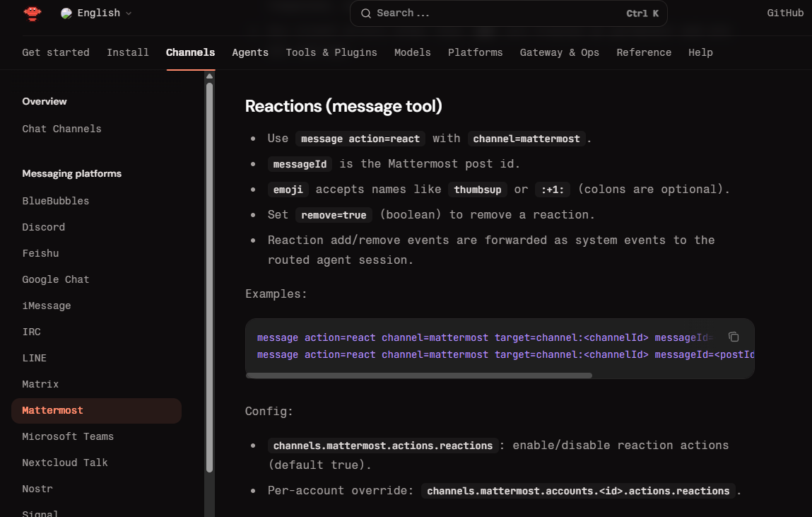Open the iMessage page
The image size is (812, 517).
pos(47,306)
